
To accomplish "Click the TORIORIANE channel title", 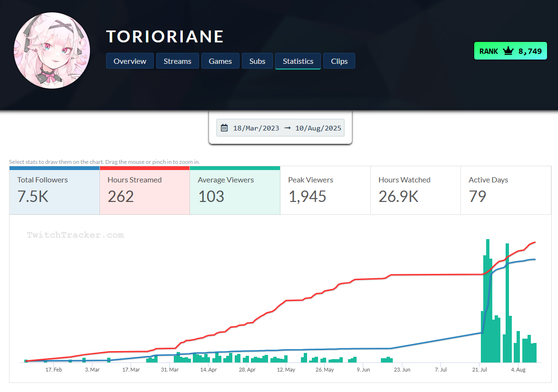I will tap(165, 37).
